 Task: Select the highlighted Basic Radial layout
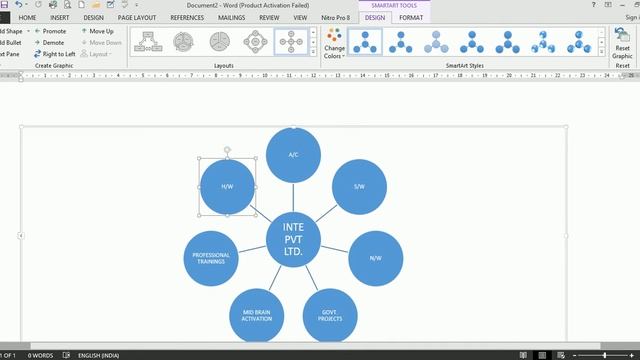[291, 42]
